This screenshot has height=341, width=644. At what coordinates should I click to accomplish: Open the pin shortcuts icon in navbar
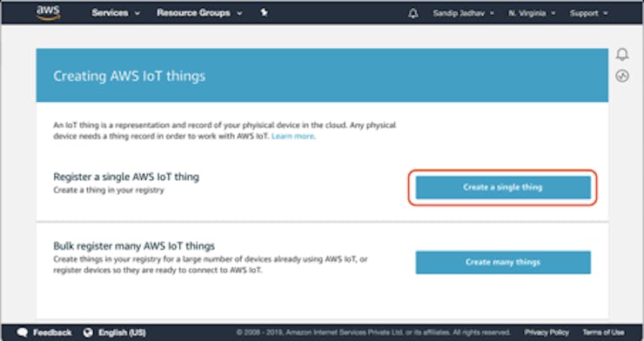(264, 13)
